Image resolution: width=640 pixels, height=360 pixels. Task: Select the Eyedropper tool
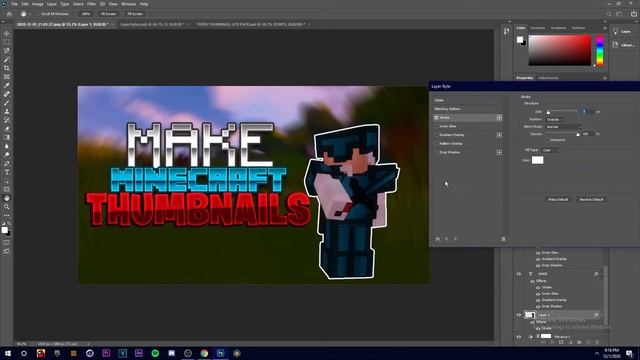coord(7,85)
